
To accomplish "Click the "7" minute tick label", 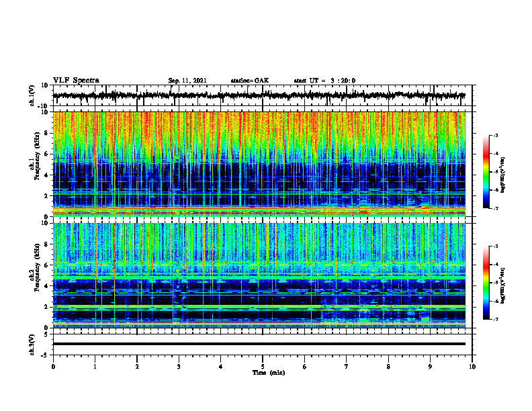I will (346, 367).
